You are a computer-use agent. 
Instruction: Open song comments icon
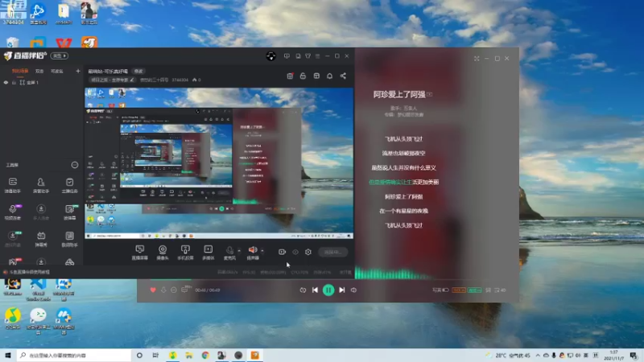[x=185, y=290]
